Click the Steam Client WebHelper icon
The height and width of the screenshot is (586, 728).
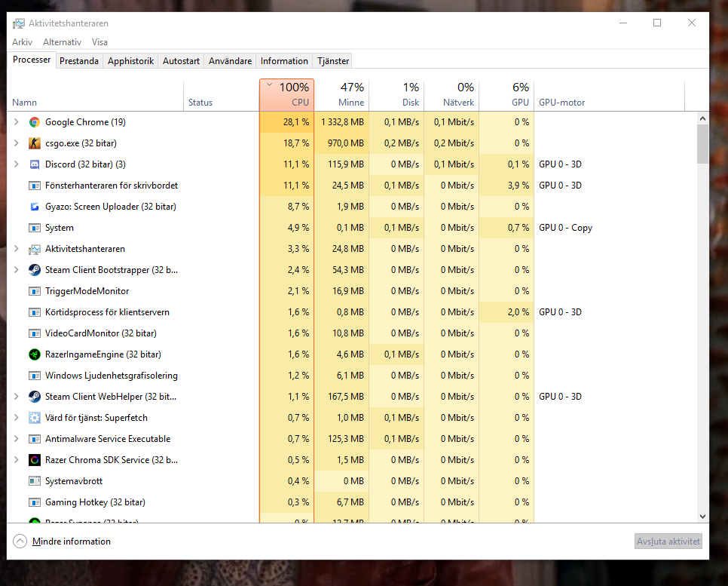click(35, 397)
